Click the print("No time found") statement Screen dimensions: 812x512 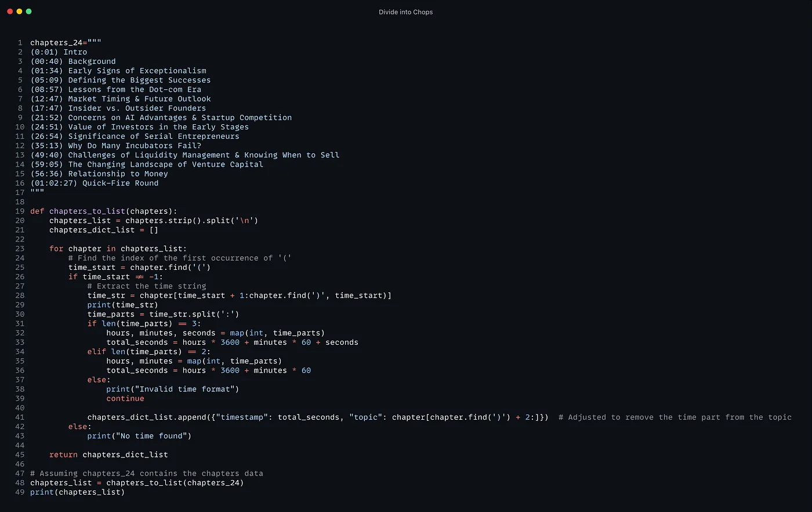point(139,436)
